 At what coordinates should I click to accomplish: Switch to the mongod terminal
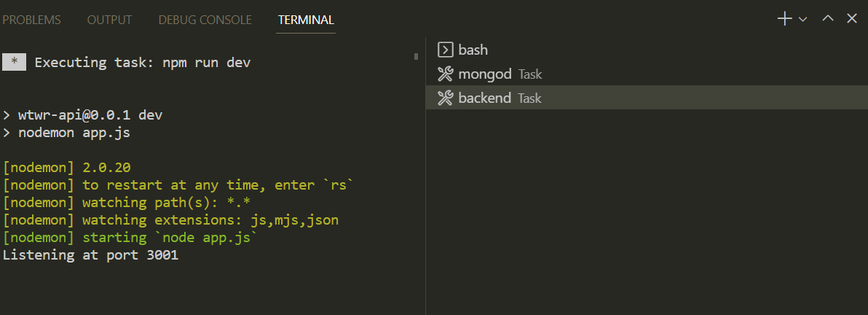point(485,74)
